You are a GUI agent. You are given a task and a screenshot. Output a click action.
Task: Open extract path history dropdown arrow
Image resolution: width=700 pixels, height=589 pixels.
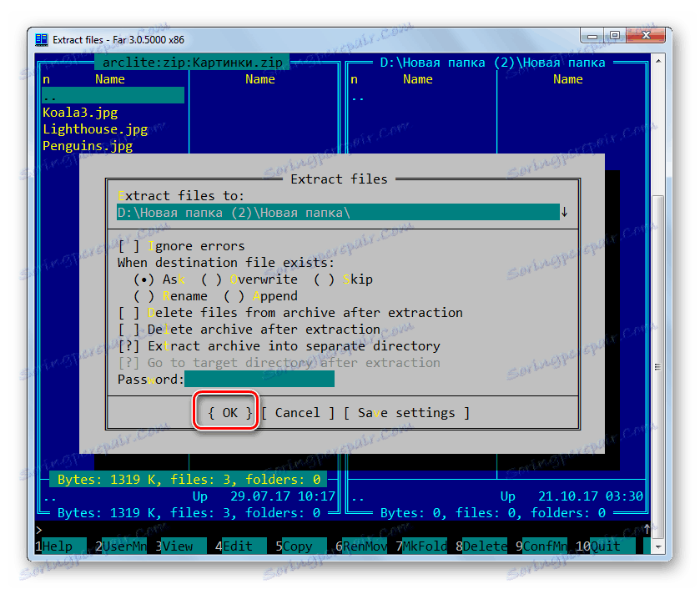click(x=564, y=212)
